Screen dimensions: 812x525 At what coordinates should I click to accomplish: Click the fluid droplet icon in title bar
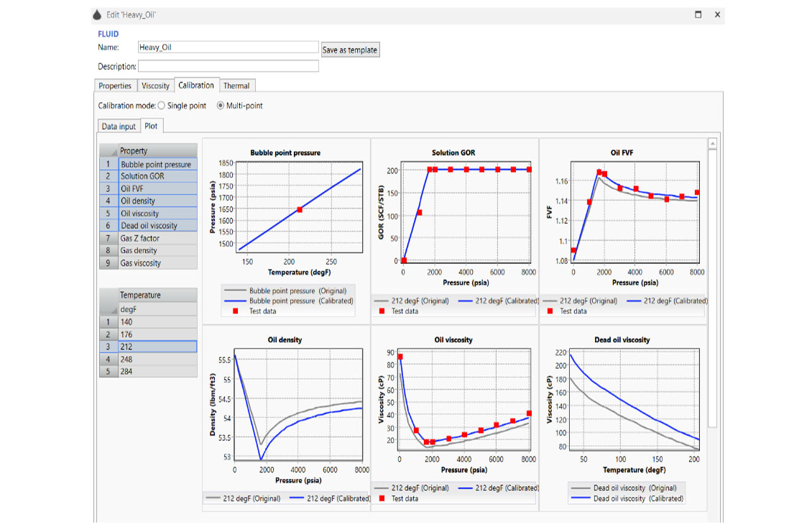pos(98,14)
